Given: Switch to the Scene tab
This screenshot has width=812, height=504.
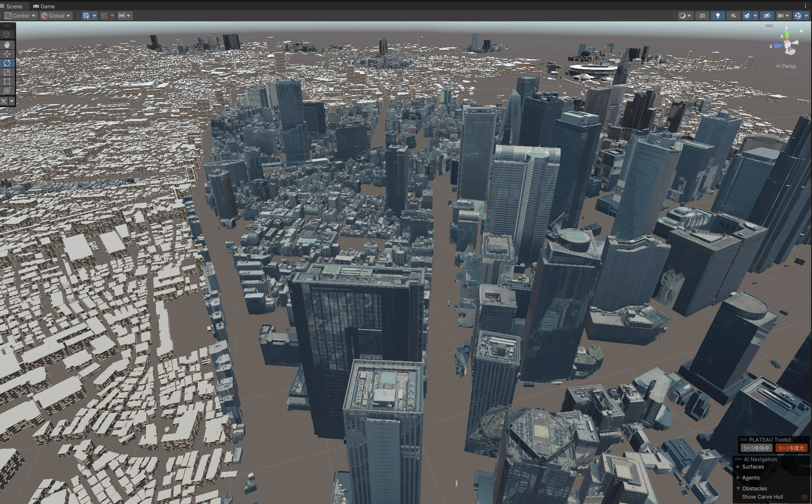Looking at the screenshot, I should pos(13,6).
